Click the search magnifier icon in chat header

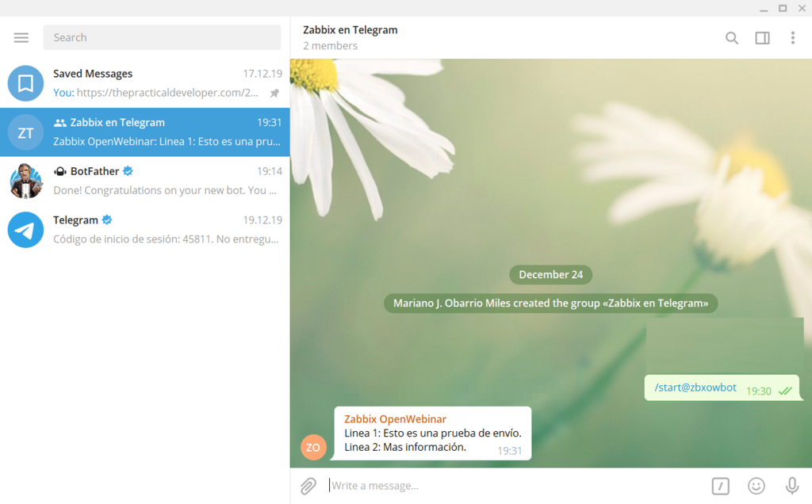[732, 38]
